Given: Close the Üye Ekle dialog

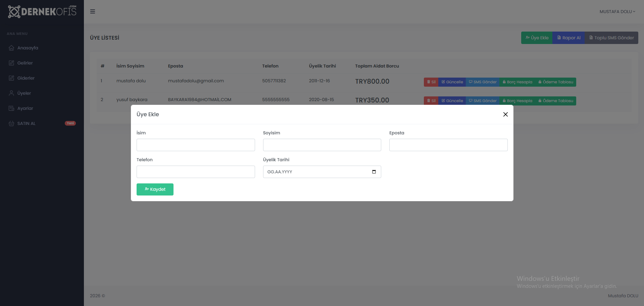Looking at the screenshot, I should [x=505, y=114].
